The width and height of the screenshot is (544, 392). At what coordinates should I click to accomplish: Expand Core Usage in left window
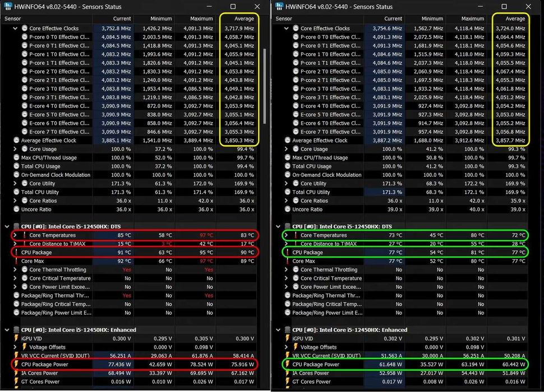coord(15,149)
